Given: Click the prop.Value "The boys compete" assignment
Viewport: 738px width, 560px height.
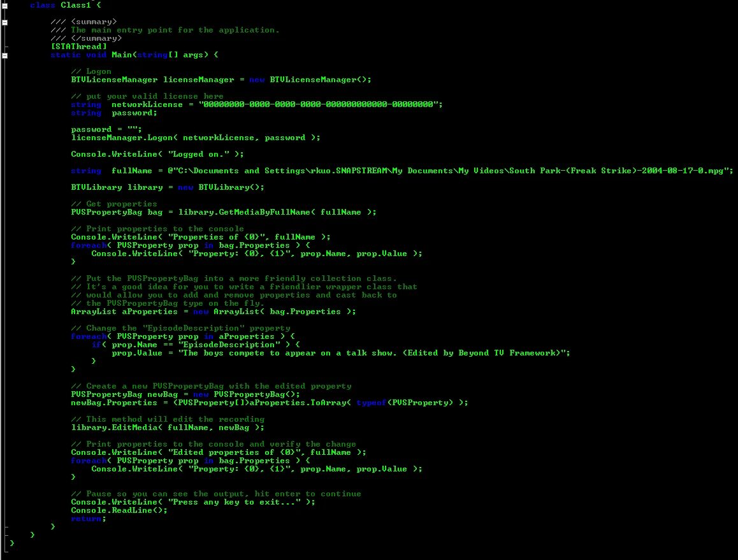Looking at the screenshot, I should [x=341, y=354].
